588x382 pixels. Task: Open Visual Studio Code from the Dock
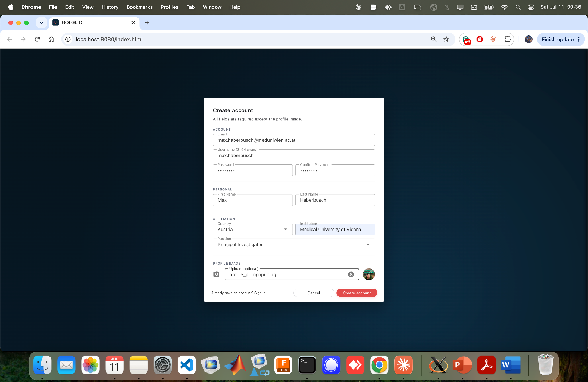[x=187, y=365]
